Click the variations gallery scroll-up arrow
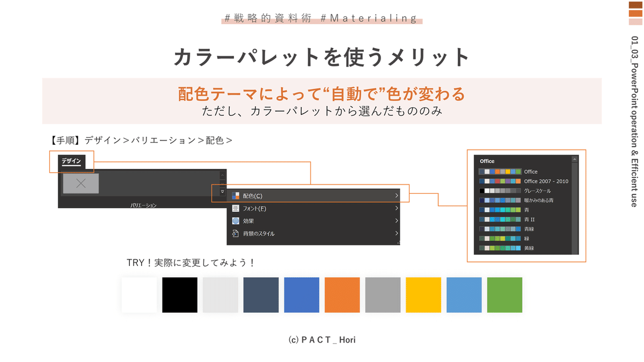Viewport: 644px width, 362px height. (222, 175)
